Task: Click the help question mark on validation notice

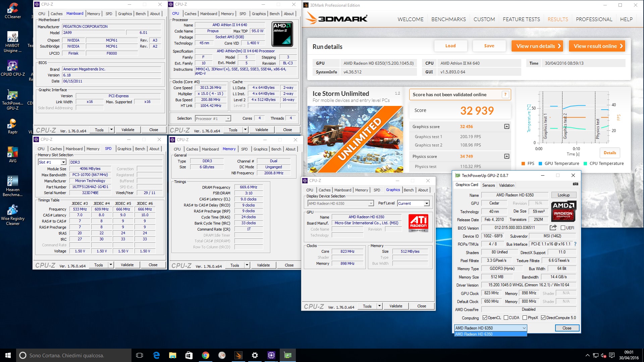Action: click(x=505, y=95)
